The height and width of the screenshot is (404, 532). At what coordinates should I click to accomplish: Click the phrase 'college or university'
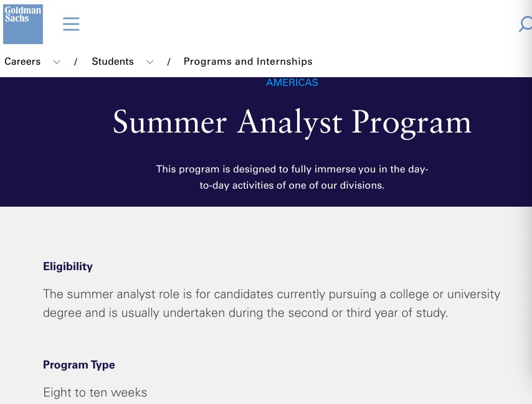447,294
